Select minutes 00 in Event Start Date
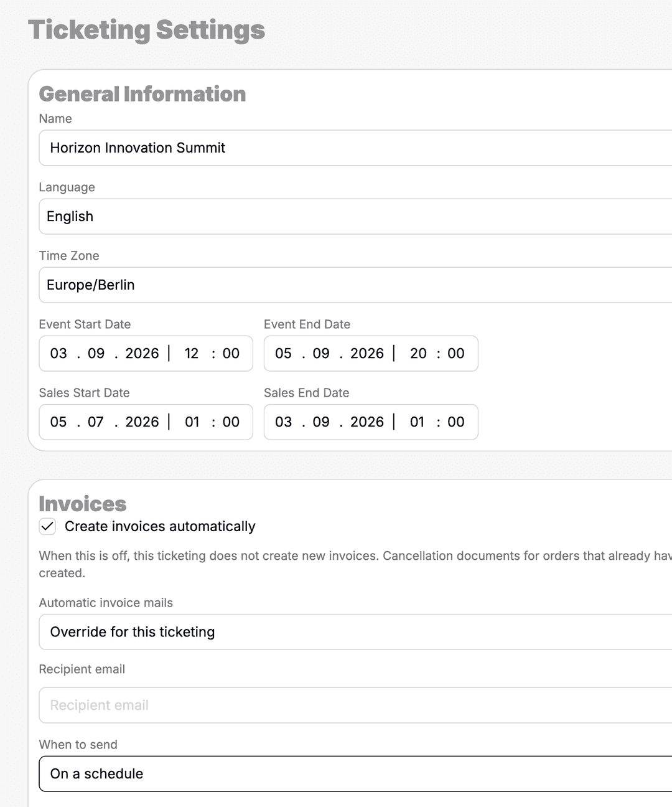This screenshot has width=672, height=807. point(231,354)
